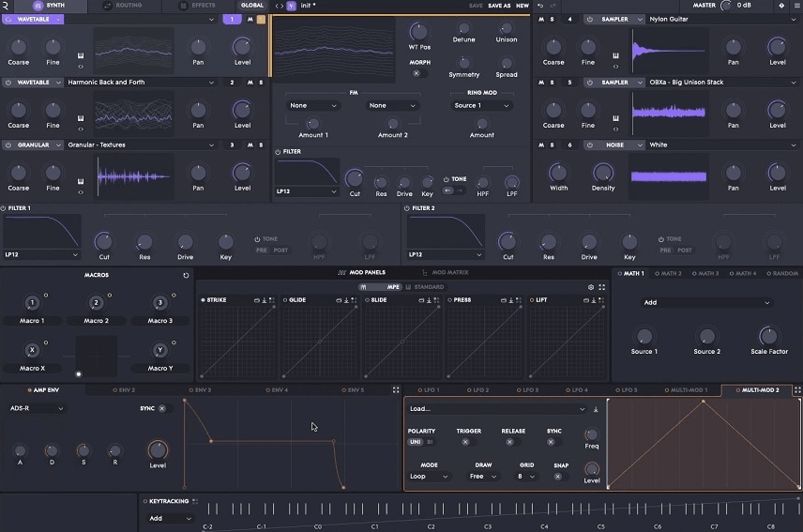
Task: Click loop arrows icon on OBXa sampler
Action: (x=615, y=129)
